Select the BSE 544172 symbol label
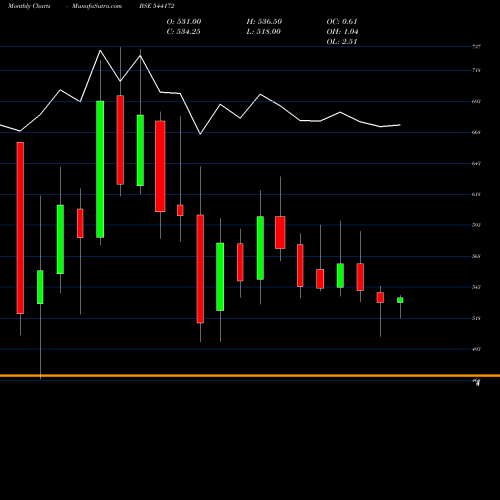Screen dimensions: 500x500 (x=157, y=6)
